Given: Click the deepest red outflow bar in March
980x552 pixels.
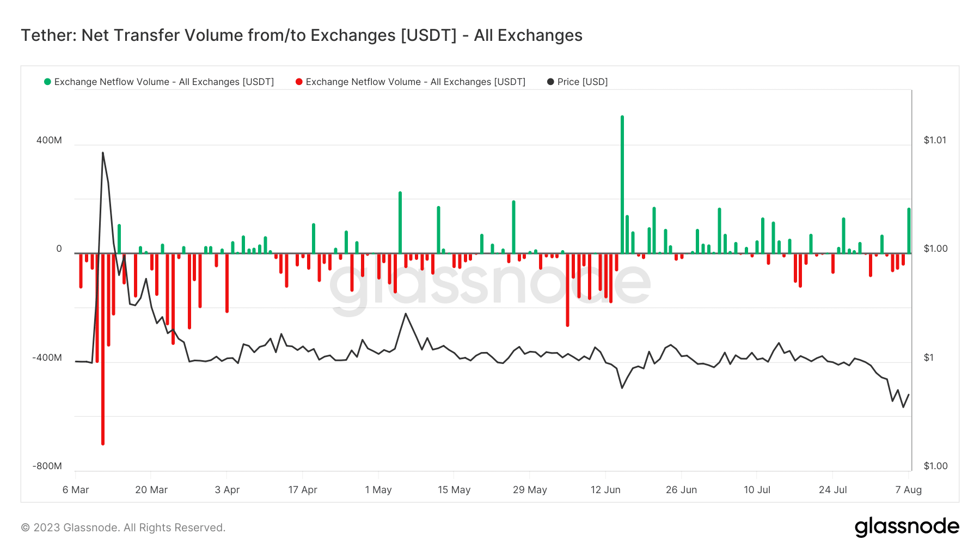Looking at the screenshot, I should point(102,349).
